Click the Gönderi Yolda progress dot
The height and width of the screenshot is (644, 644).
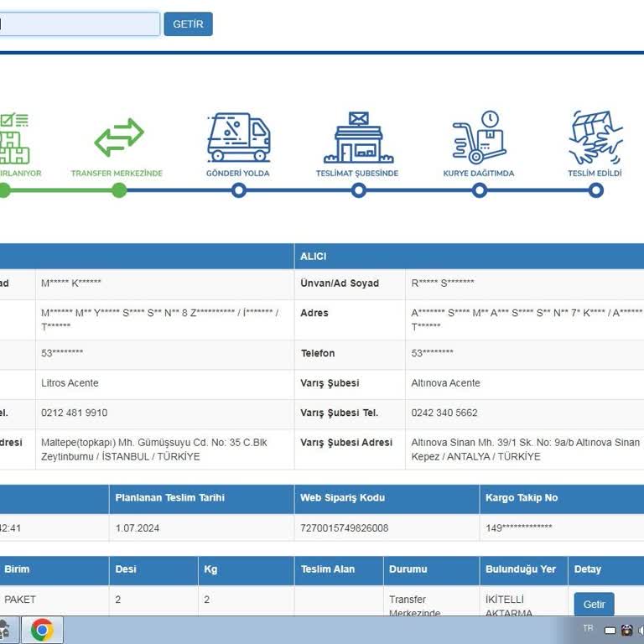coord(239,190)
